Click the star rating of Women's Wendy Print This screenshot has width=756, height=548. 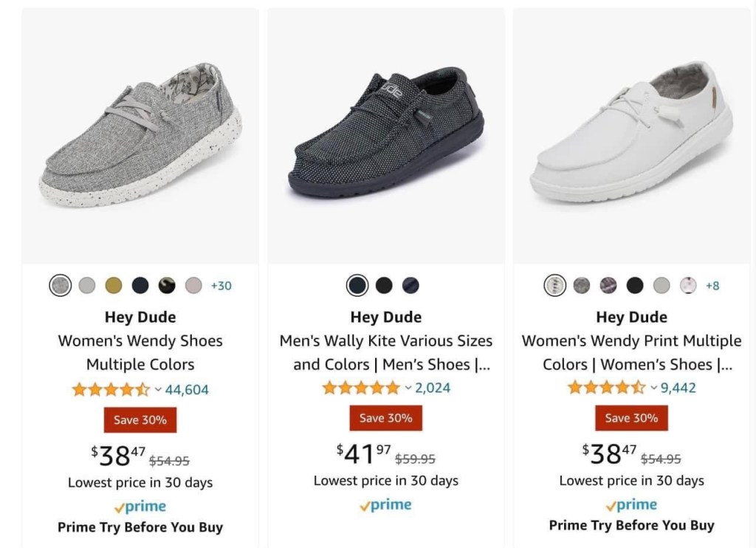[x=606, y=388]
